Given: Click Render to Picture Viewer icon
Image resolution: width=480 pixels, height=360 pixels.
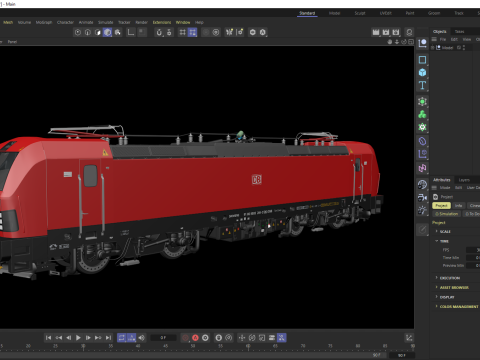Looking at the screenshot, I should point(386,32).
